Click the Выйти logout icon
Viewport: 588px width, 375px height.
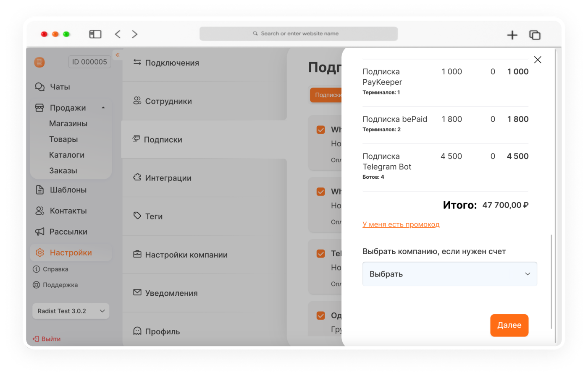[36, 339]
